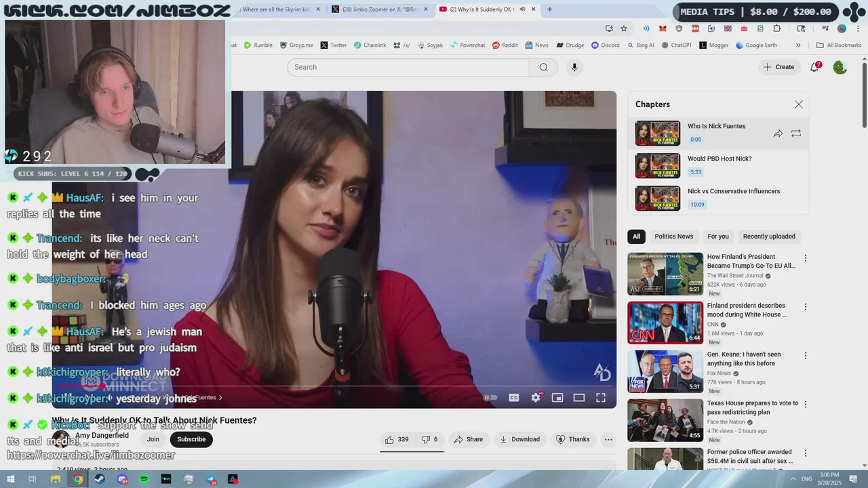Open Wall Street Journal Finland video thumbnail
868x488 pixels.
[x=665, y=274]
